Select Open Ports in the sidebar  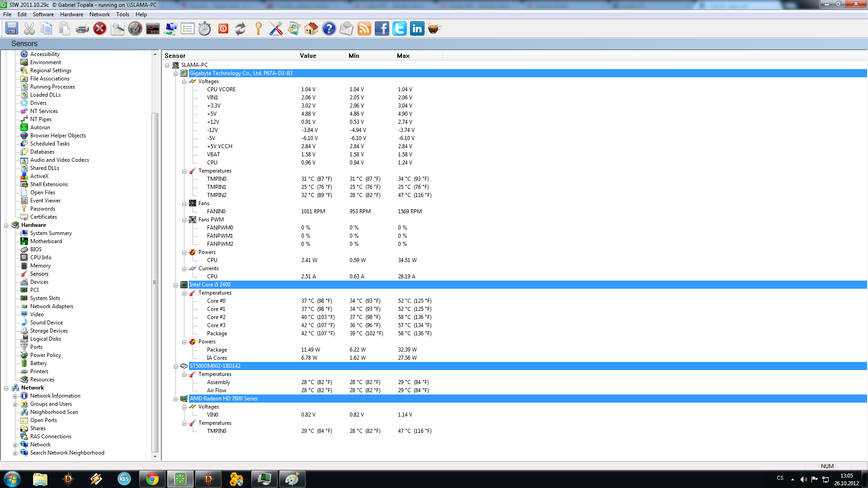[x=43, y=420]
